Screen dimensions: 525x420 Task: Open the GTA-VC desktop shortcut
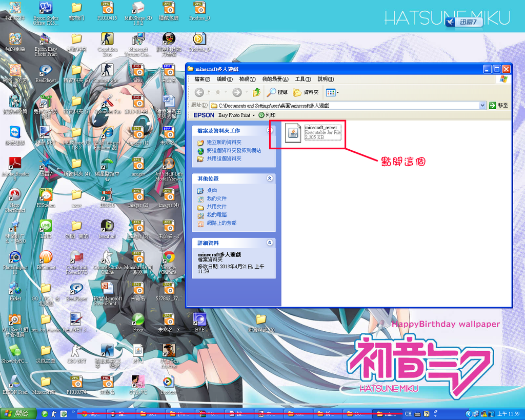coord(138,385)
